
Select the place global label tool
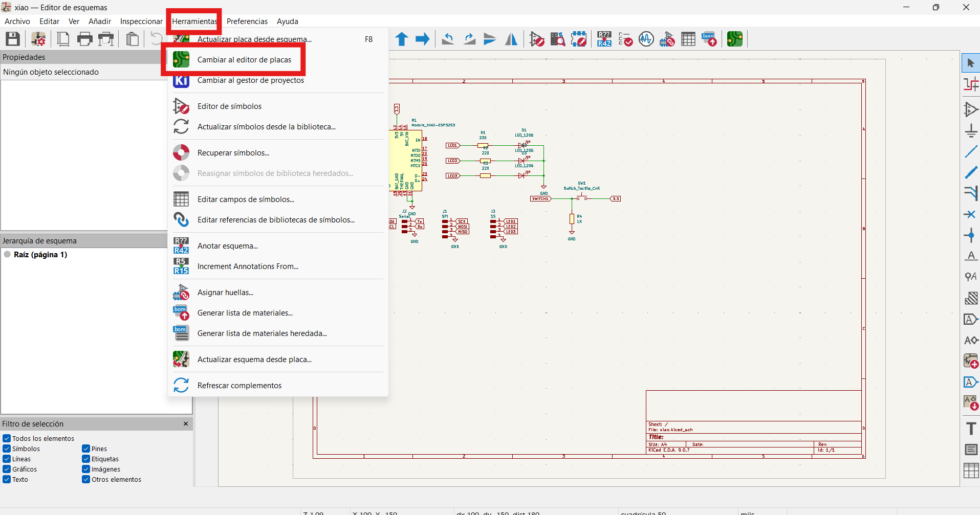(x=971, y=319)
